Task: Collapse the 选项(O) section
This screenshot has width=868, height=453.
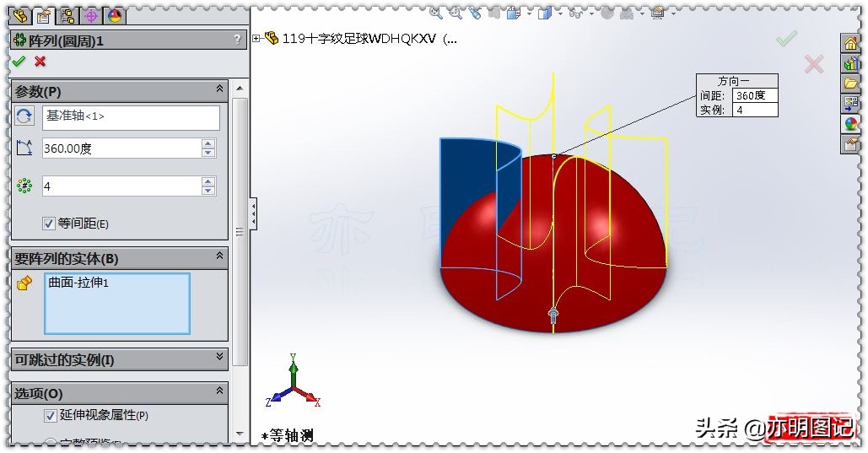Action: (x=220, y=391)
